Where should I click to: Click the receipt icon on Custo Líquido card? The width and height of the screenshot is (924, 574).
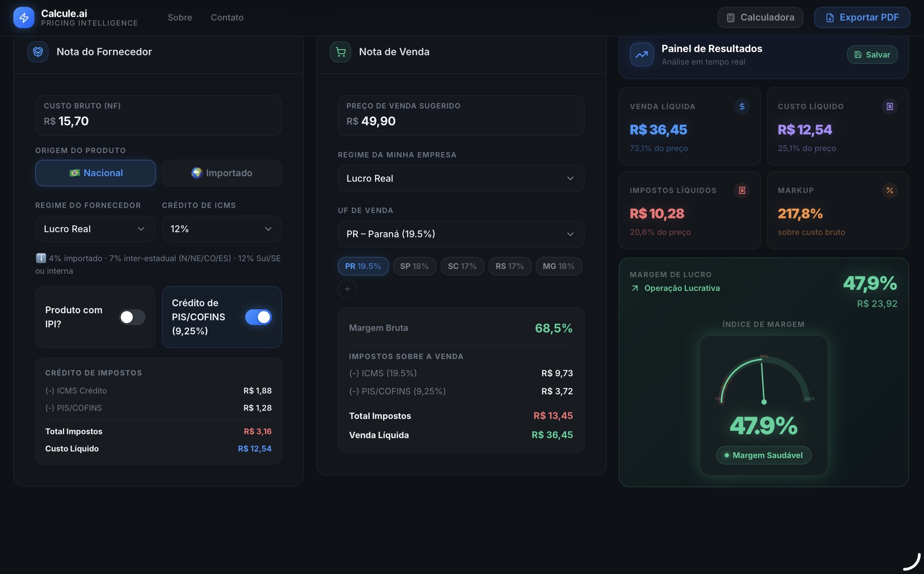(x=890, y=106)
